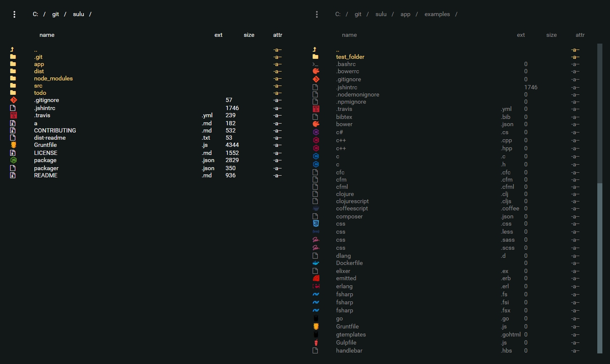Screen dimensions: 610x364
Task: Sort left pane by size column
Action: [249, 35]
